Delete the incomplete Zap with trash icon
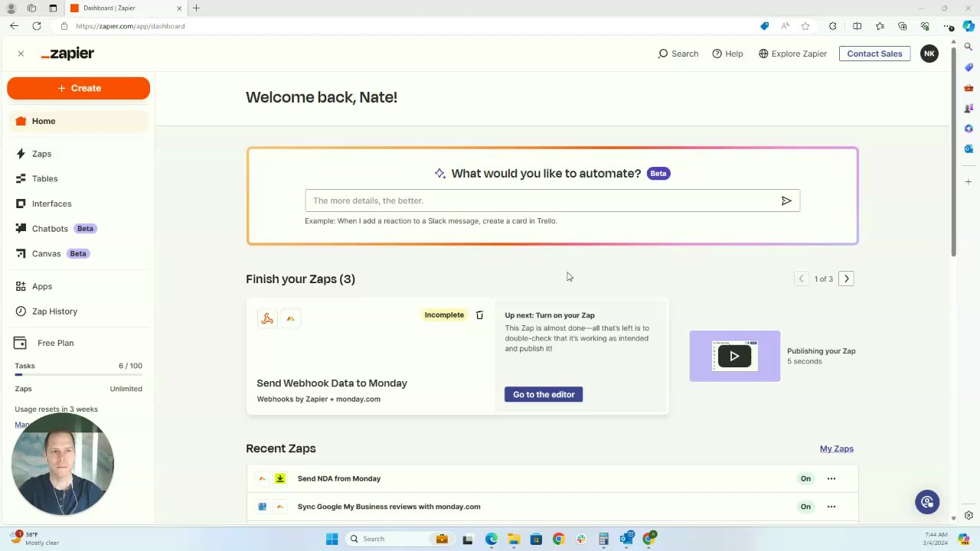 [479, 315]
